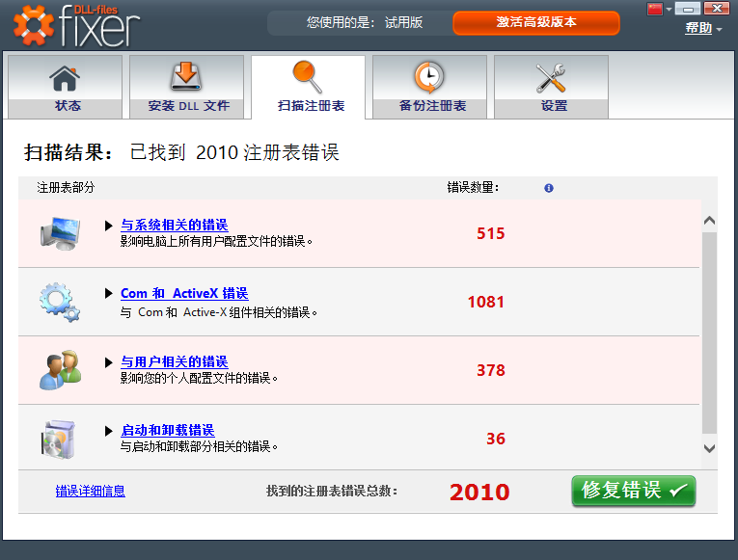The image size is (738, 560).
Task: Click the install DLL download icon
Action: [186, 77]
